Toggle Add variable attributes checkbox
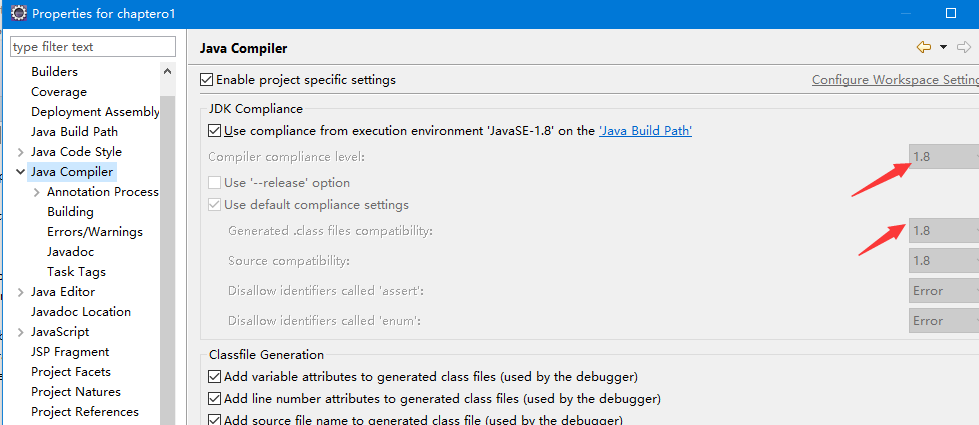979x425 pixels. [x=215, y=377]
